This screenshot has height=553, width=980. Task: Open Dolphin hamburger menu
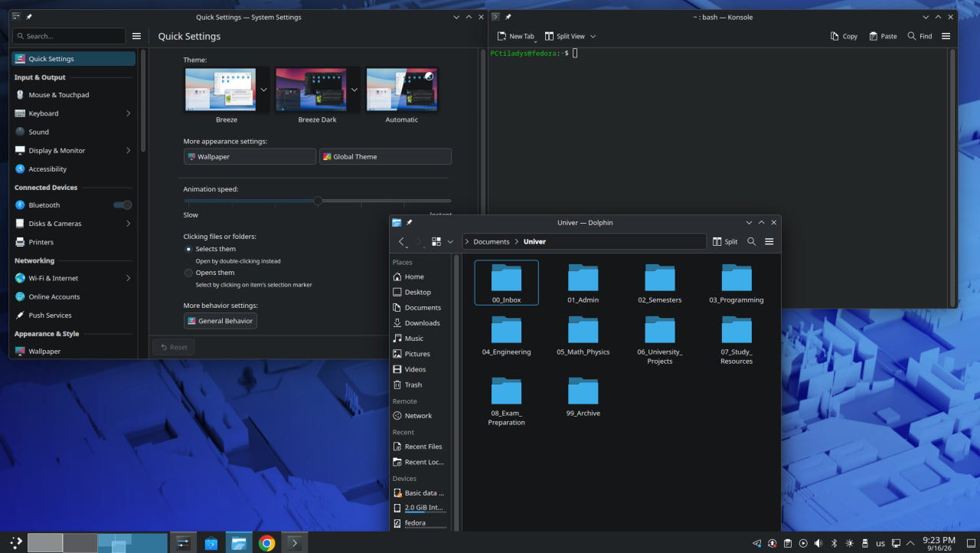tap(769, 241)
